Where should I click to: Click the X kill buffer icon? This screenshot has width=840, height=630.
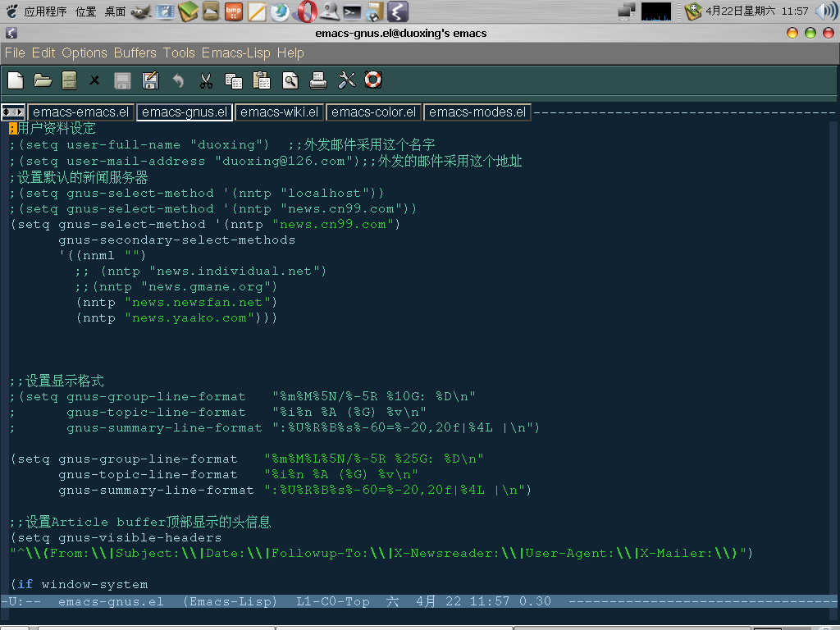click(x=94, y=80)
